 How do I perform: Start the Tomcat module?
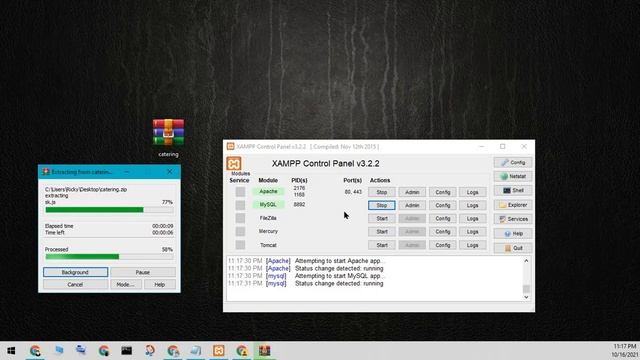tap(382, 245)
